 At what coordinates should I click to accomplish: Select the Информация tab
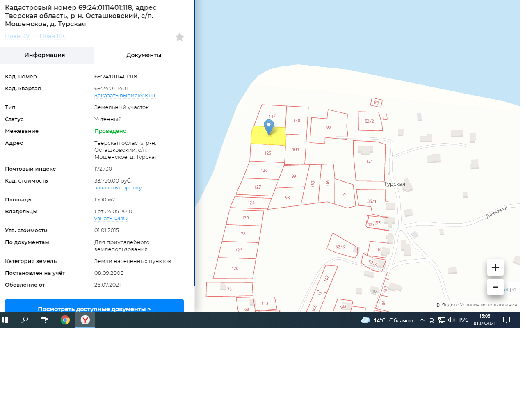coord(45,55)
